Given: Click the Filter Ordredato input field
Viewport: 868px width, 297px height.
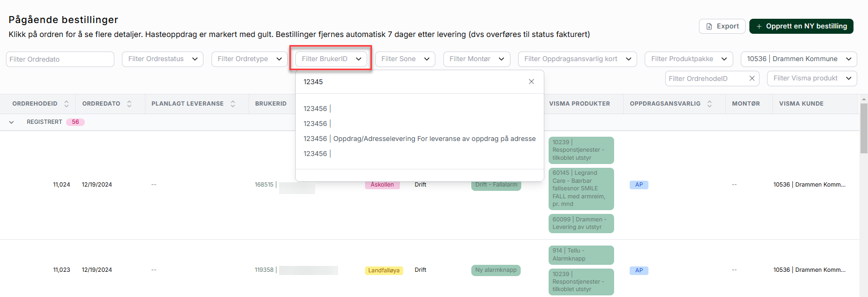Looking at the screenshot, I should click(60, 60).
